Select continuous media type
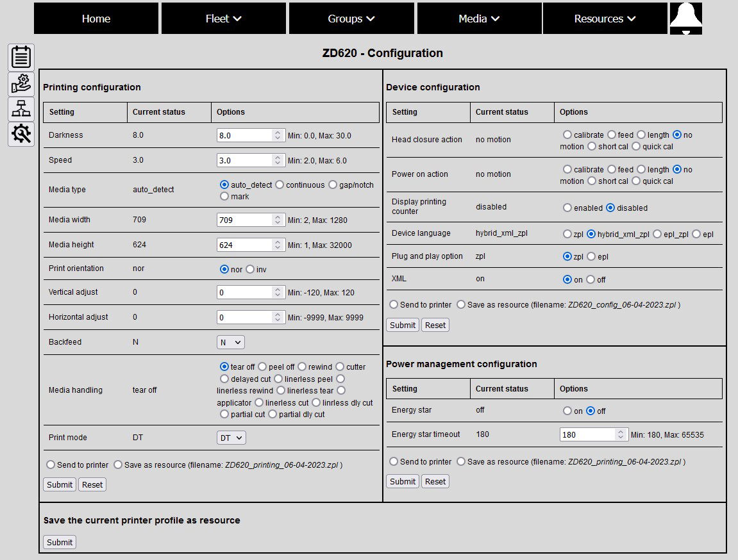 click(280, 185)
